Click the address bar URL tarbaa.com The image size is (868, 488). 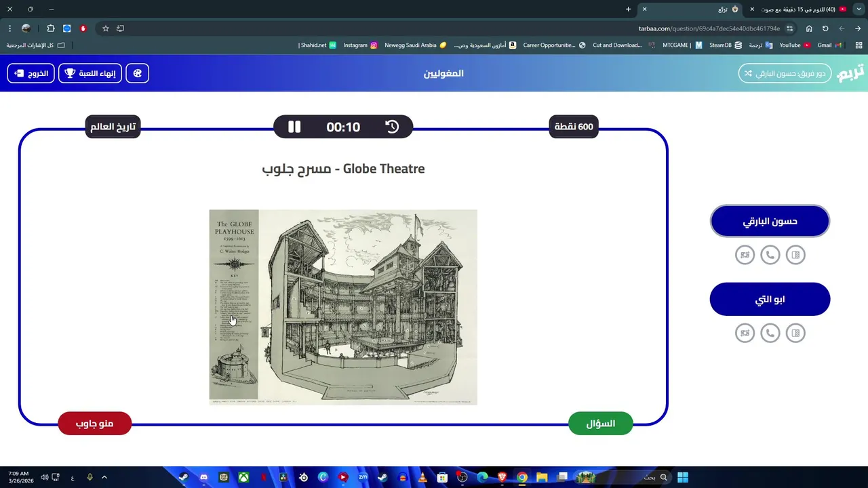709,28
